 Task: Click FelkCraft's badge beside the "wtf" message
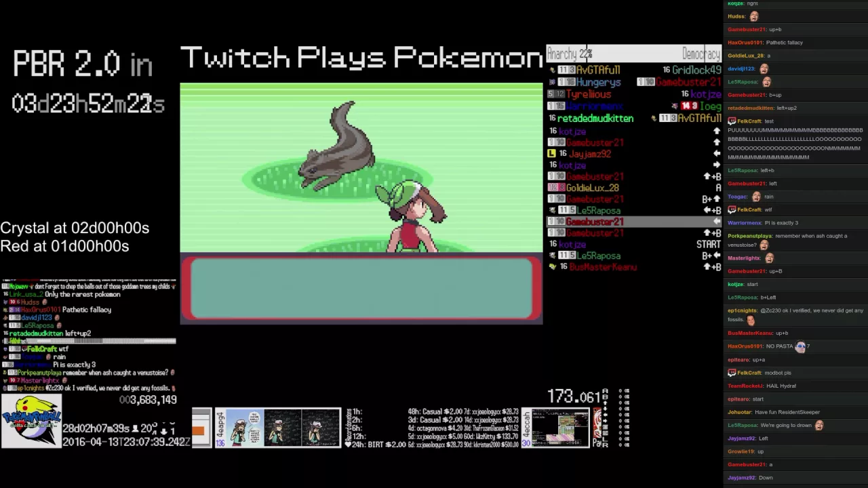point(732,210)
